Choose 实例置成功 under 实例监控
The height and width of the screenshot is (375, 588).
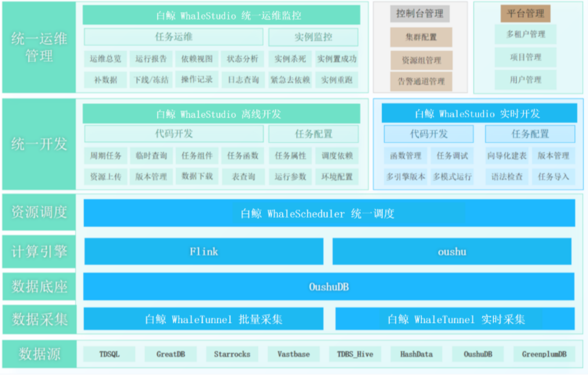(337, 59)
